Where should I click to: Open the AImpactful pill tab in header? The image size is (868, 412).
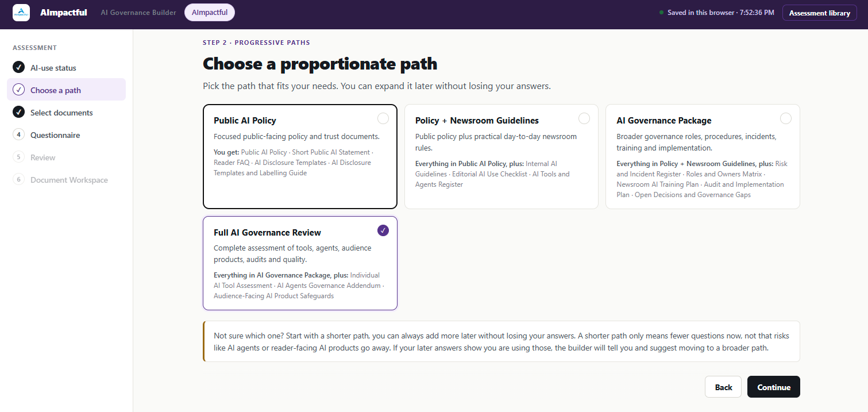pyautogui.click(x=210, y=12)
